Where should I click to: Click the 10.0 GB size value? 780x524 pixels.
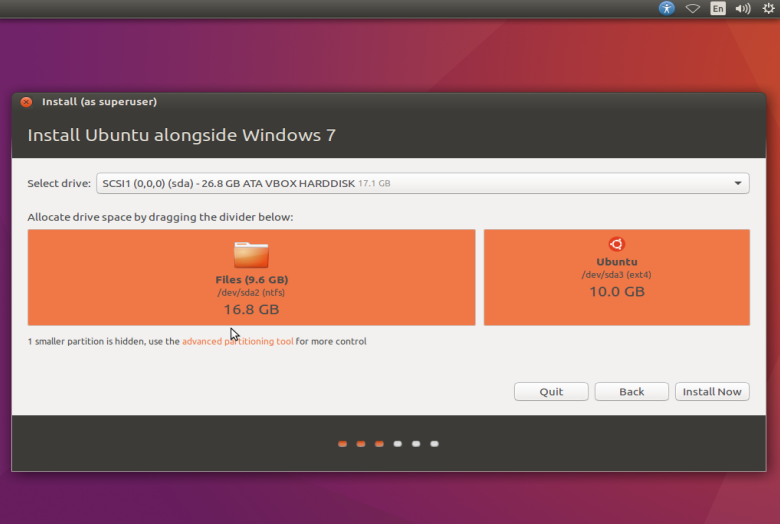click(x=617, y=292)
